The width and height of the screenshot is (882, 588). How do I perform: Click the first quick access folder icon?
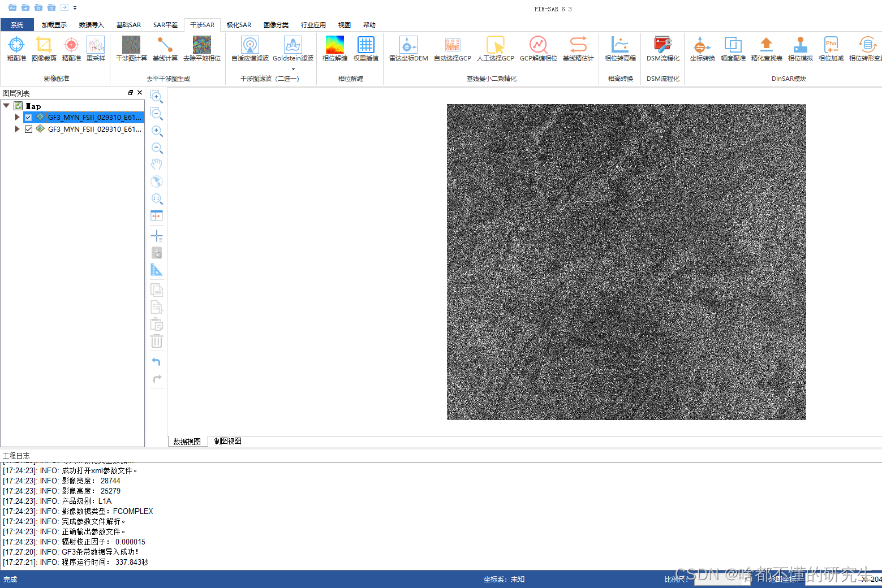point(12,8)
